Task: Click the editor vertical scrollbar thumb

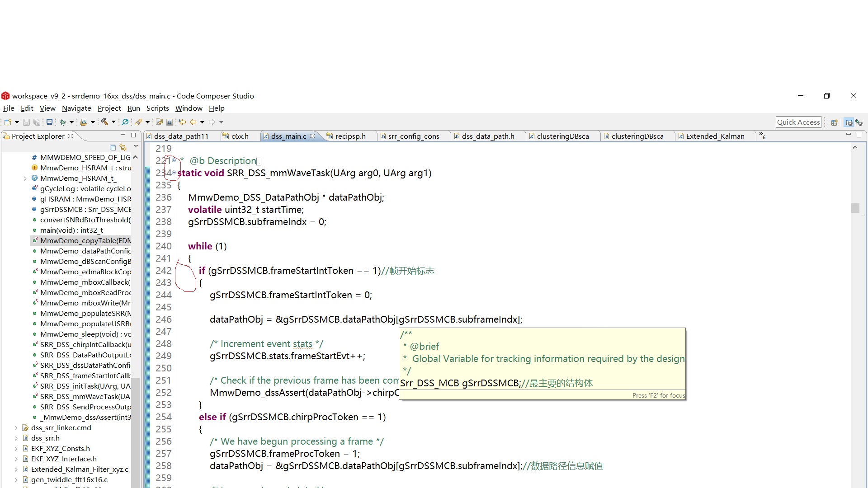Action: tap(854, 208)
